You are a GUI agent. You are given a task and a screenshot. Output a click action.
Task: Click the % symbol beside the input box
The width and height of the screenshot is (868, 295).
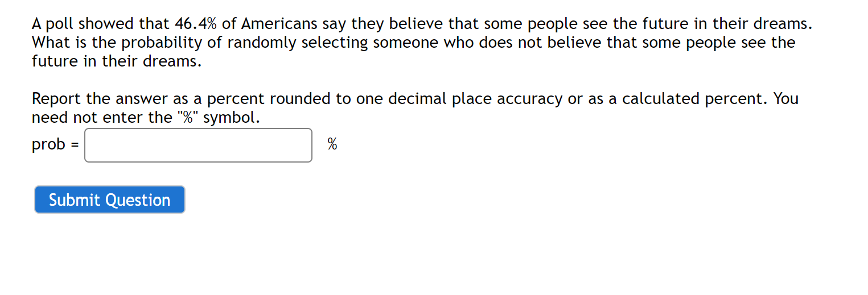pyautogui.click(x=332, y=145)
